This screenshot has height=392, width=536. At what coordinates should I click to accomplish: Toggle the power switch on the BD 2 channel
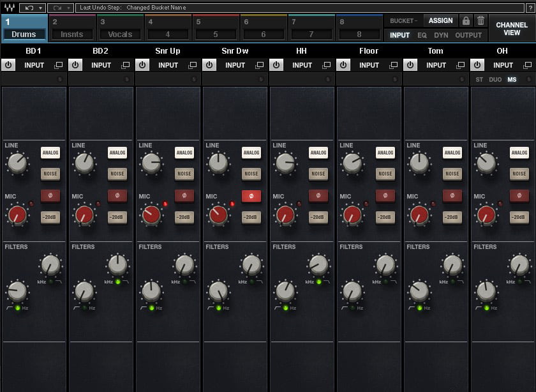(76, 64)
